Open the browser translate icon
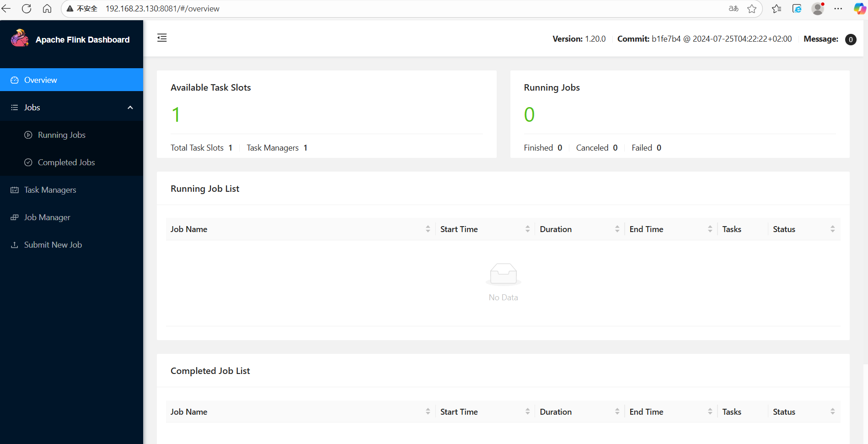Viewport: 868px width, 444px height. pos(734,9)
